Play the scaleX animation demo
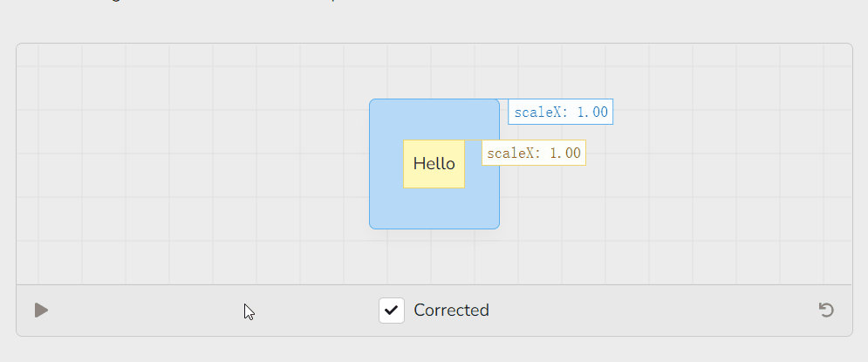868x362 pixels. (x=41, y=310)
